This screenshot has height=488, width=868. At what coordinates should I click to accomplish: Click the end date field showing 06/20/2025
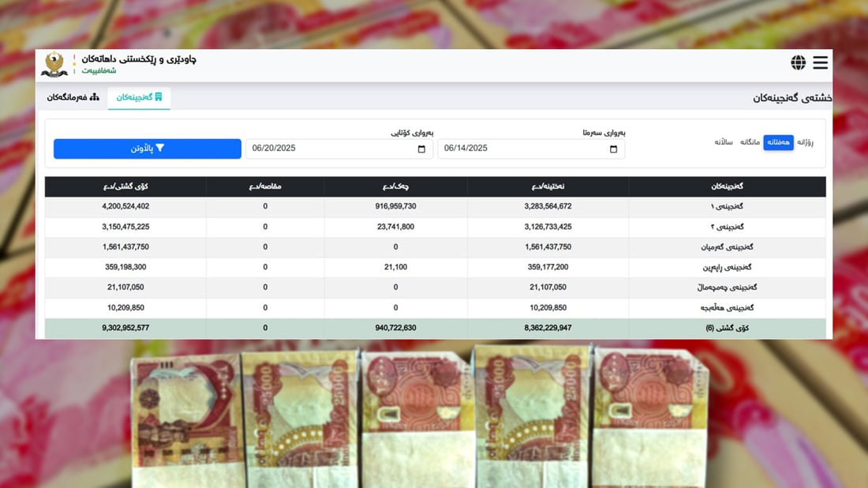(331, 148)
